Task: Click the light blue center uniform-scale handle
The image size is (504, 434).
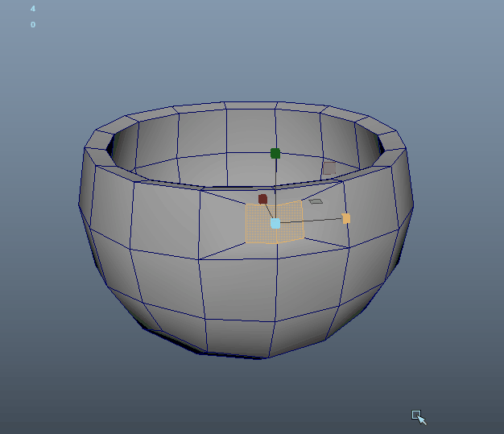Action: [x=275, y=223]
